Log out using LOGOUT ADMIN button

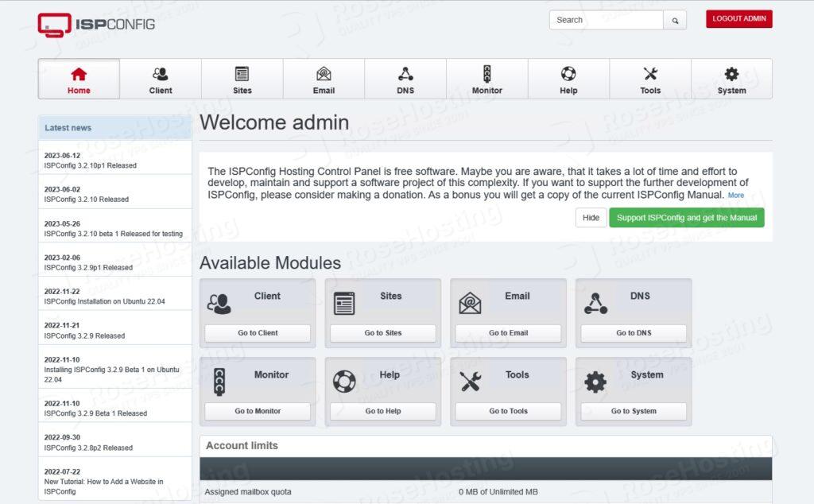[739, 19]
